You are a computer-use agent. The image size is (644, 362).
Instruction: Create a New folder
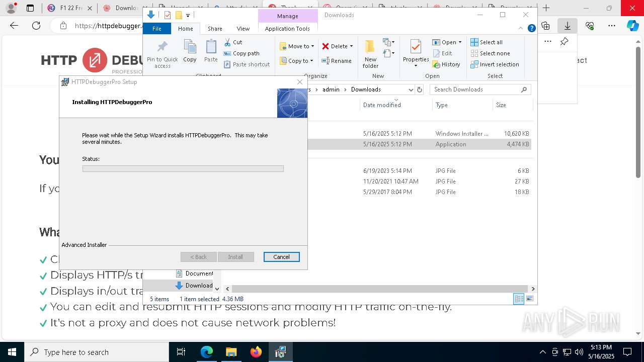tap(370, 54)
